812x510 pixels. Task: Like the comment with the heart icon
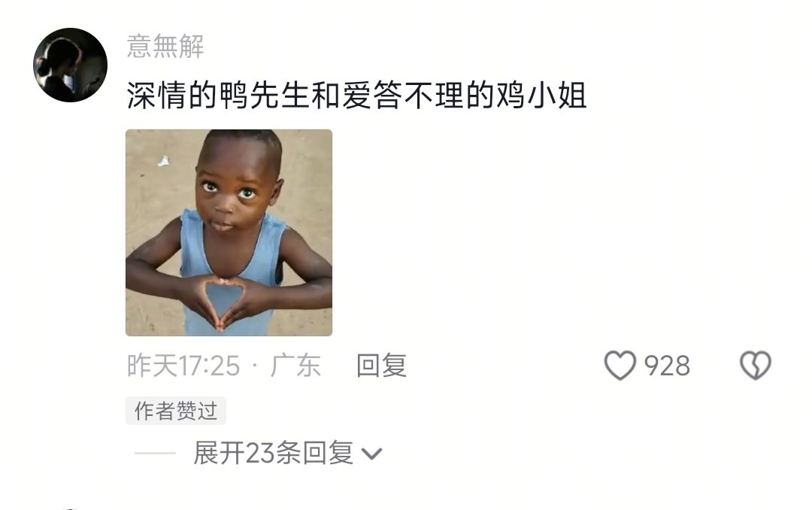click(620, 366)
